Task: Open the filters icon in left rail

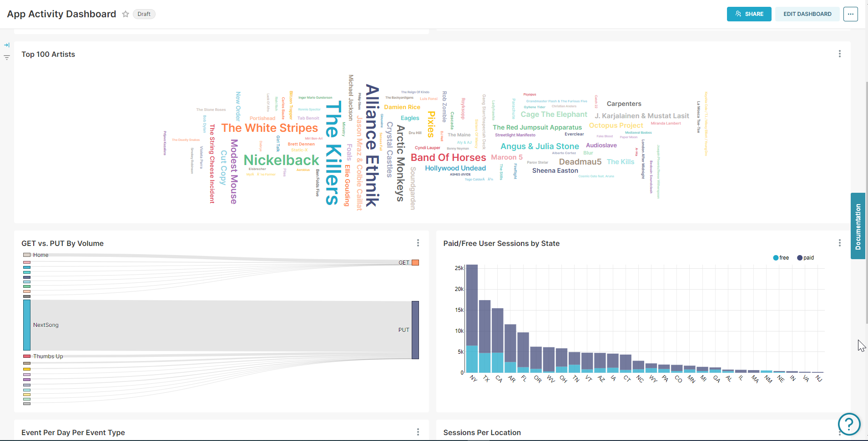Action: click(7, 58)
